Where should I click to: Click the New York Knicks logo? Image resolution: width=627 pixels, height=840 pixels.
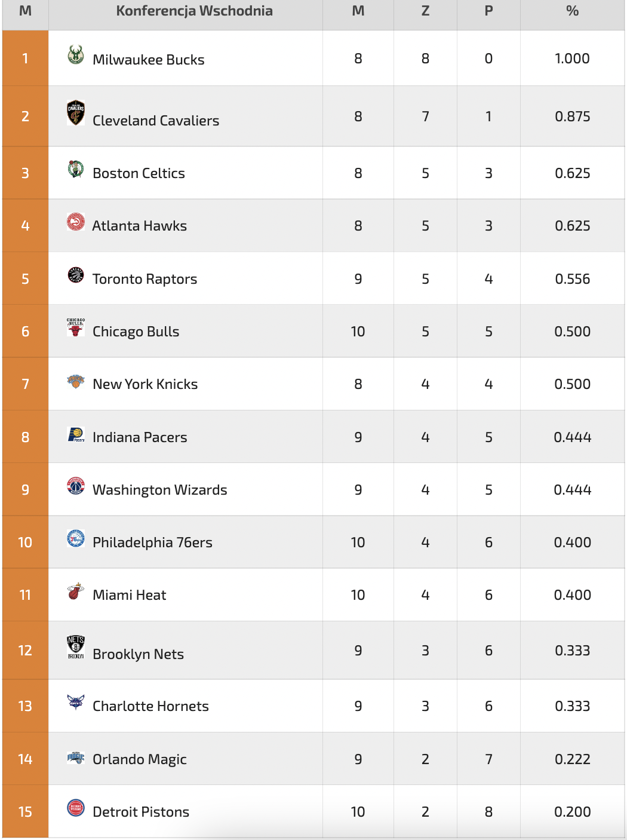(76, 381)
